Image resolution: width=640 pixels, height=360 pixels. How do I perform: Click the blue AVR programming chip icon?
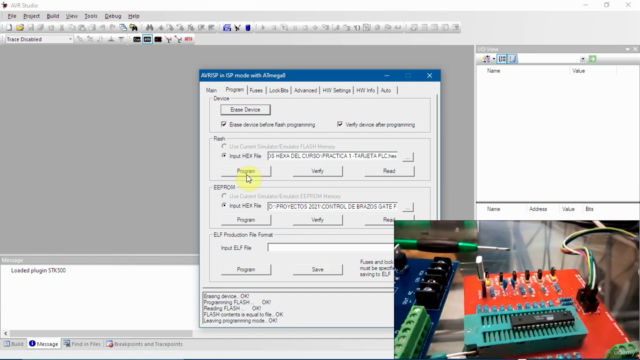pos(248,27)
